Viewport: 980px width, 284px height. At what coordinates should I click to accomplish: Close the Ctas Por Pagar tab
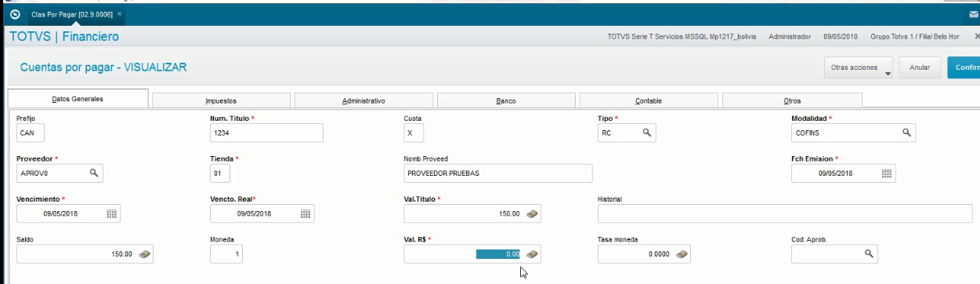click(119, 15)
